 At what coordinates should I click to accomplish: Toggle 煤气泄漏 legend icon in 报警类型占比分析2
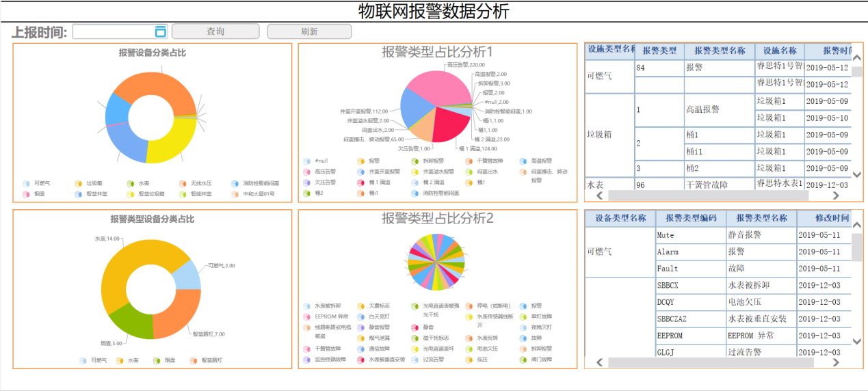360,338
